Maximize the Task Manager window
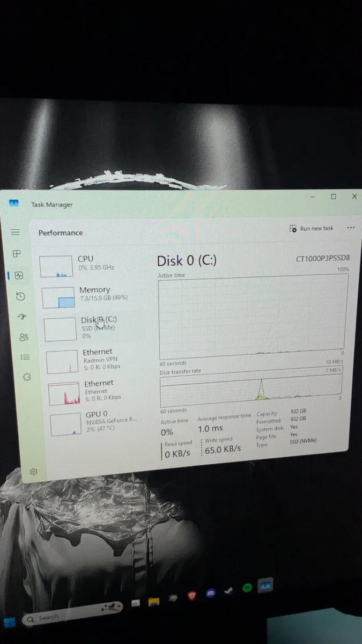Viewport: 362px width, 644px height. pyautogui.click(x=334, y=197)
